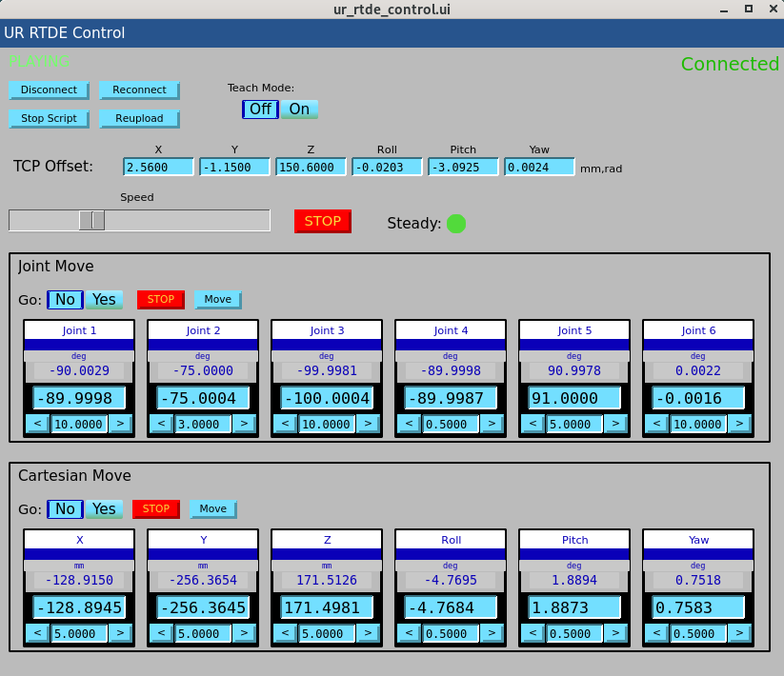Edit Cartesian X target -128.8945

click(x=79, y=607)
